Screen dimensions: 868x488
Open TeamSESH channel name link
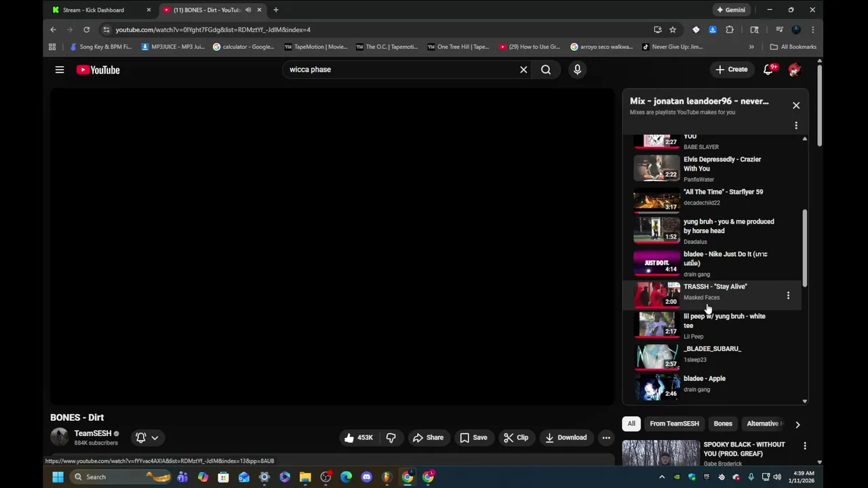click(x=93, y=433)
